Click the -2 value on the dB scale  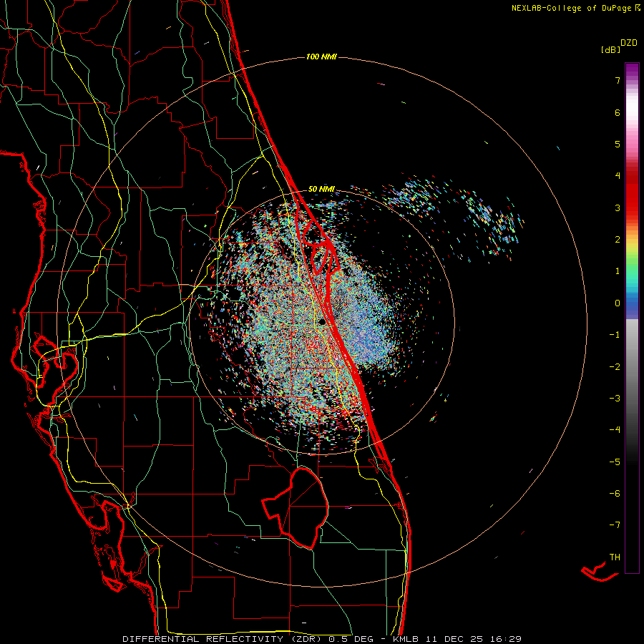coord(615,367)
